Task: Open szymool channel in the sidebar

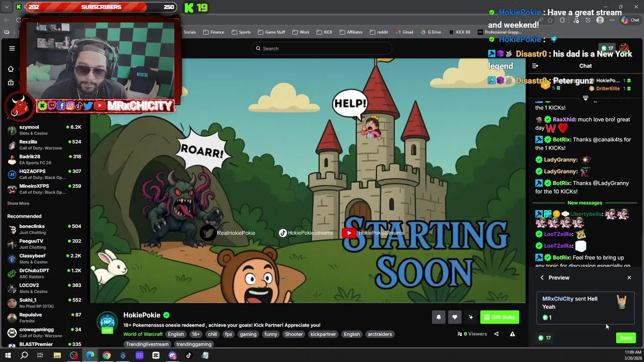Action: 45,130
